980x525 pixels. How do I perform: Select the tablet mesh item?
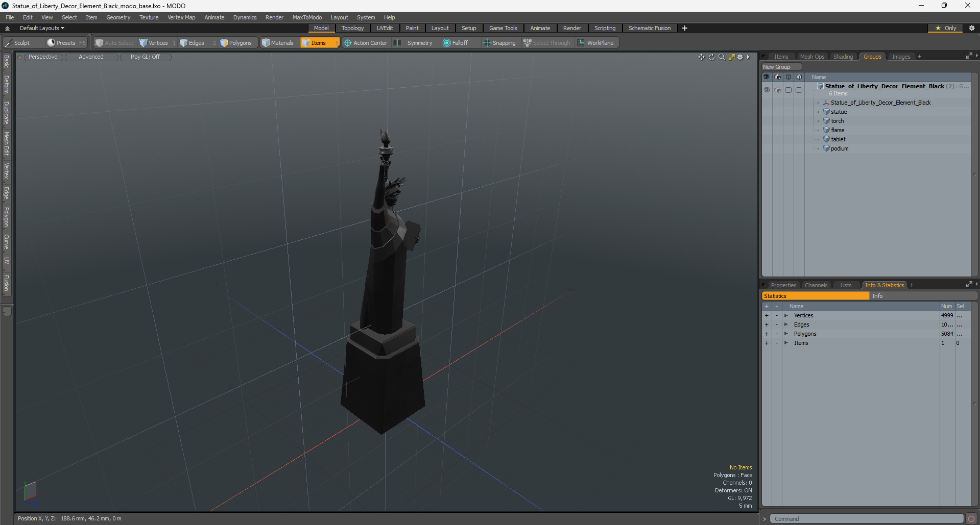[x=838, y=139]
